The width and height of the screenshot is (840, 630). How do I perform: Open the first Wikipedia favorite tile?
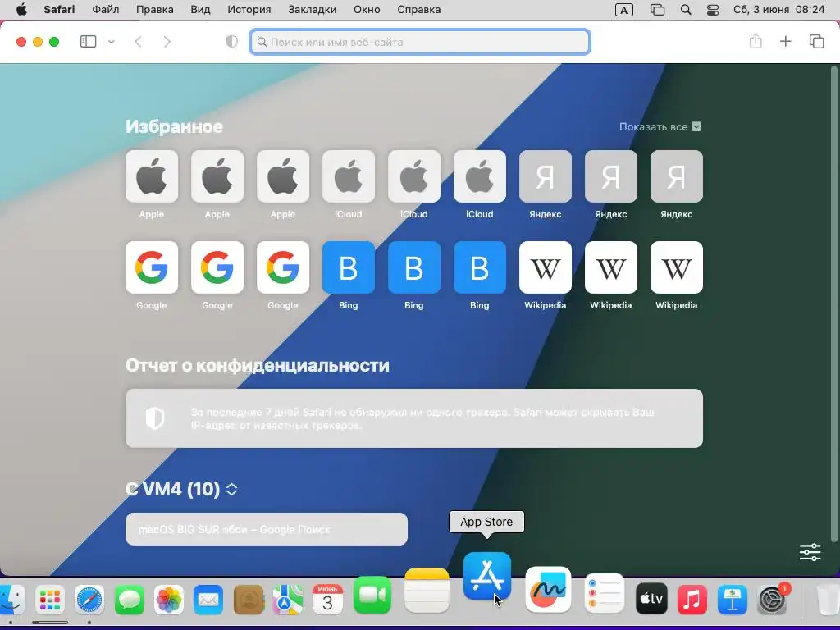pyautogui.click(x=546, y=267)
